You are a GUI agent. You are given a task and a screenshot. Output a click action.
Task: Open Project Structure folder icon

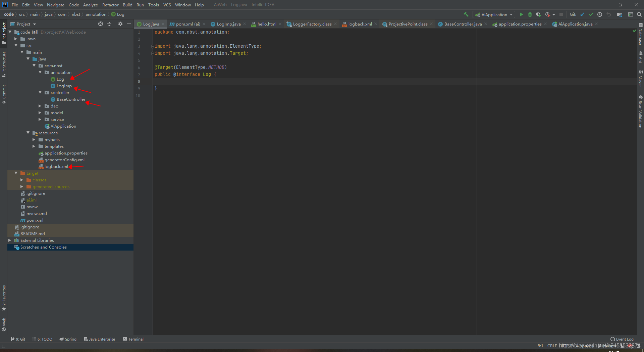coord(619,14)
